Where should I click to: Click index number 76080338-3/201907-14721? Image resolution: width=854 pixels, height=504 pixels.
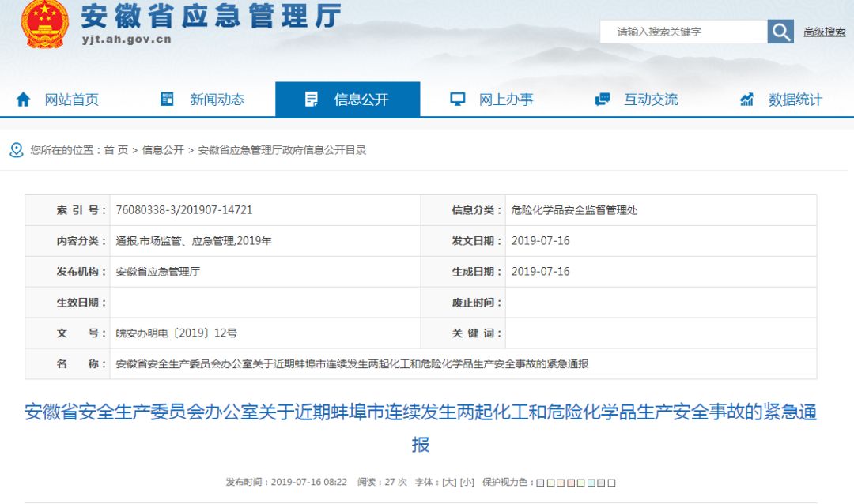coord(184,210)
